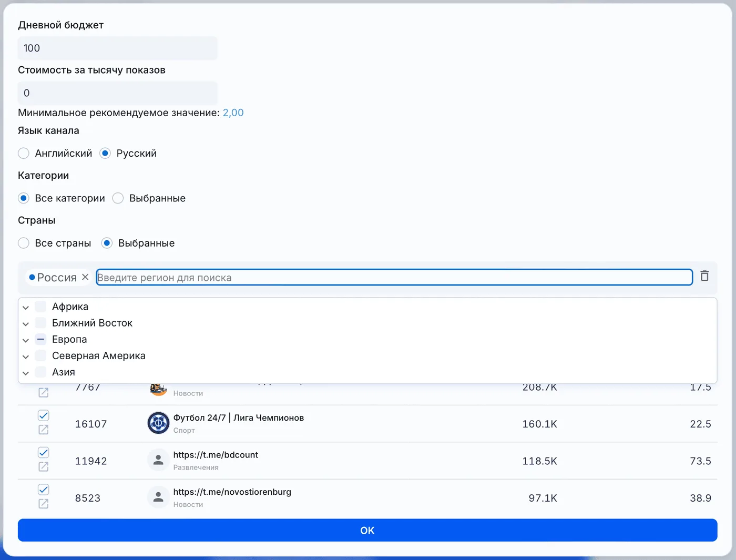Image resolution: width=736 pixels, height=560 pixels.
Task: Focus the region search input field
Action: pyautogui.click(x=394, y=277)
